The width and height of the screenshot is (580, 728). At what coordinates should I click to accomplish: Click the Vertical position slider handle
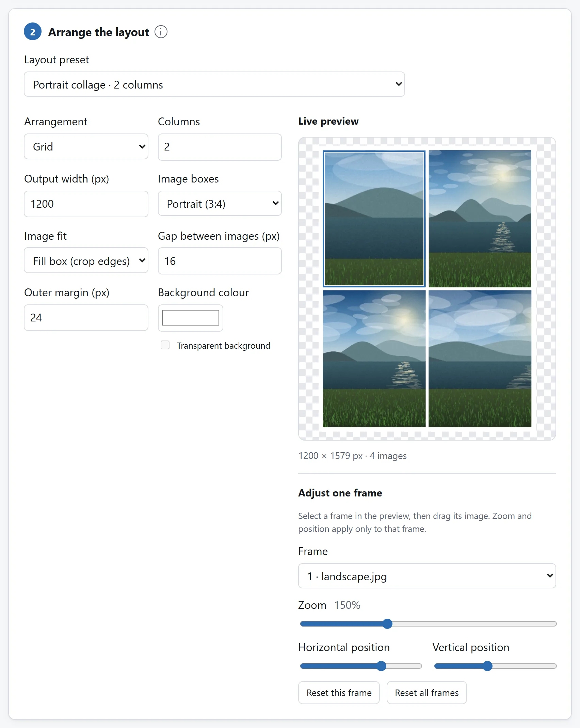coord(487,666)
